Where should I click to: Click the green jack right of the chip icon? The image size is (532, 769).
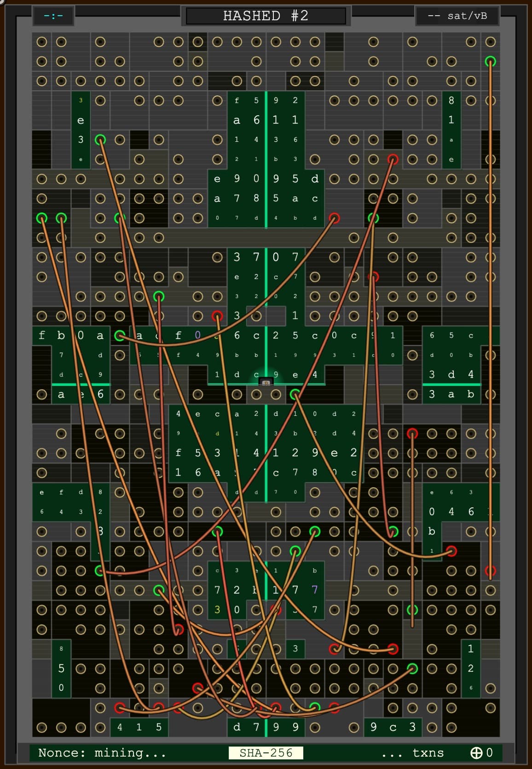tap(295, 394)
